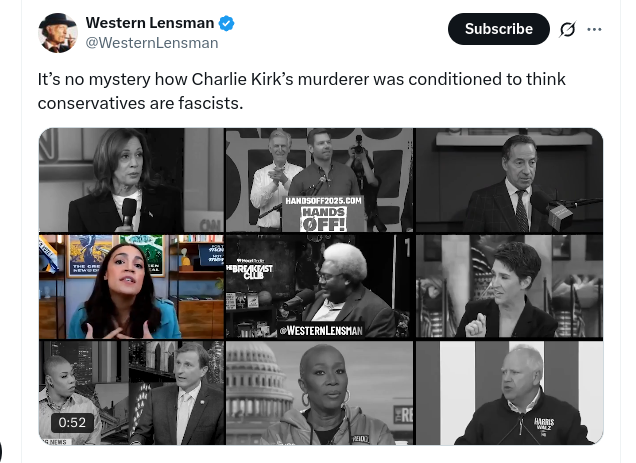Click the color panel with Green New Deal poster
The height and width of the screenshot is (463, 636).
(131, 286)
